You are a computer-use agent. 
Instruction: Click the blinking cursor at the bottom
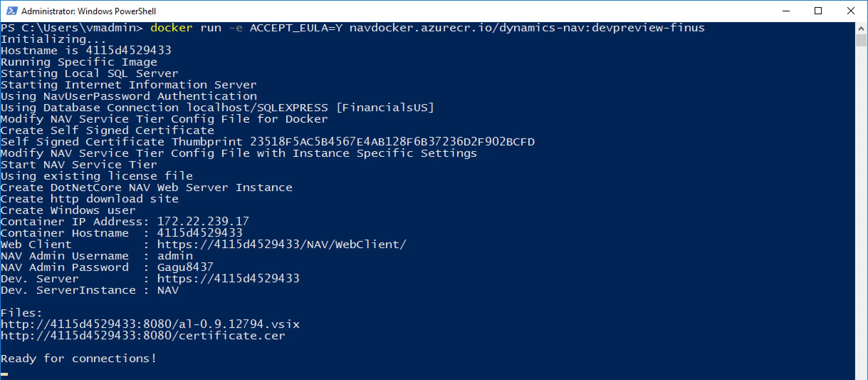pyautogui.click(x=4, y=374)
